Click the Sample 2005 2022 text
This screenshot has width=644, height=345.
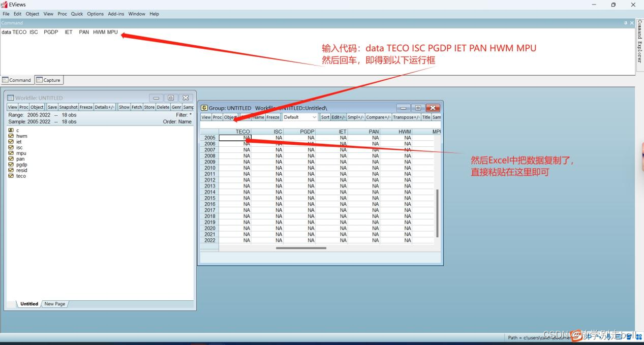coord(29,121)
